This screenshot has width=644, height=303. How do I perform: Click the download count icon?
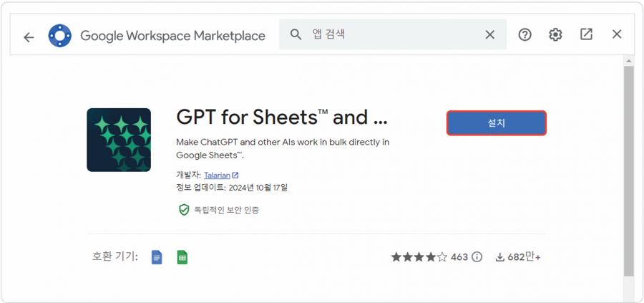point(500,257)
